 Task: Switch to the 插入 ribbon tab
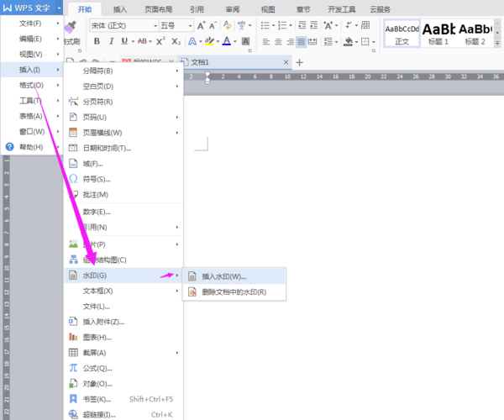(x=120, y=9)
